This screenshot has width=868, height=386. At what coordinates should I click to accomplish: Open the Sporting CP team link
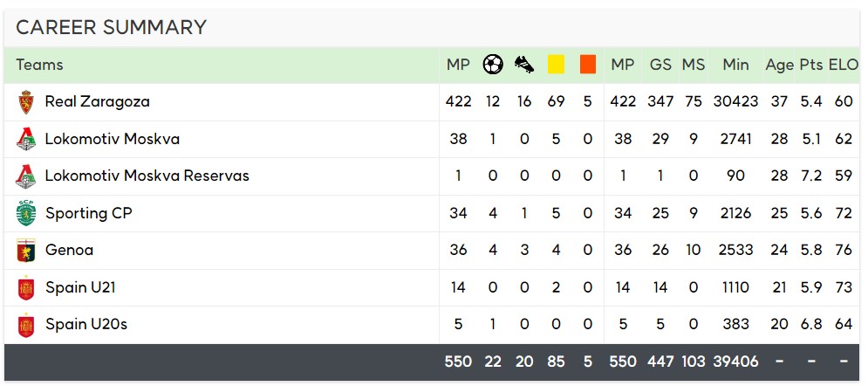click(89, 213)
